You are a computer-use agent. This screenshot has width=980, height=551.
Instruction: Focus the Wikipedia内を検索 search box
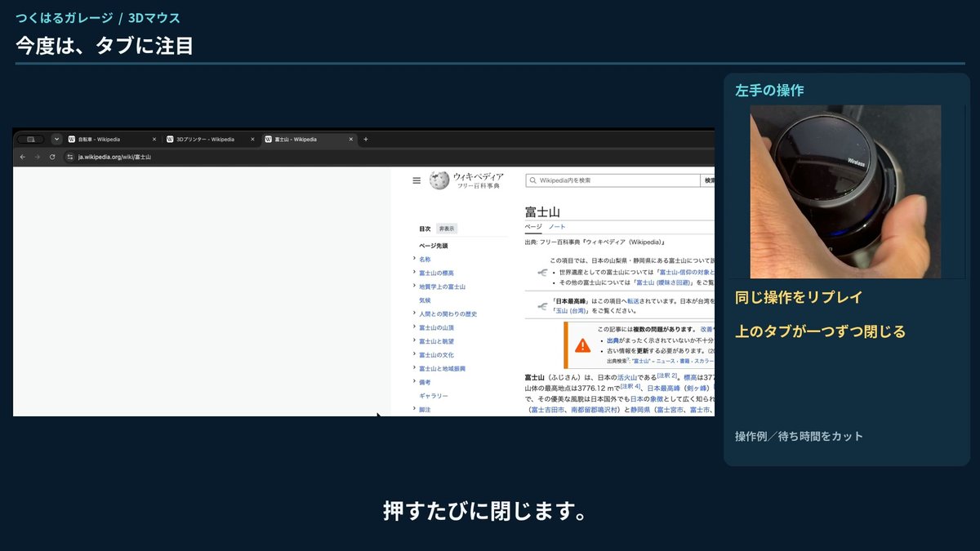[612, 180]
